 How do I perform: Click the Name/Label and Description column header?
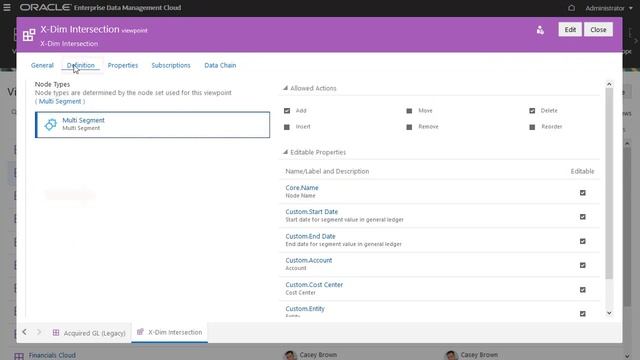coord(327,171)
